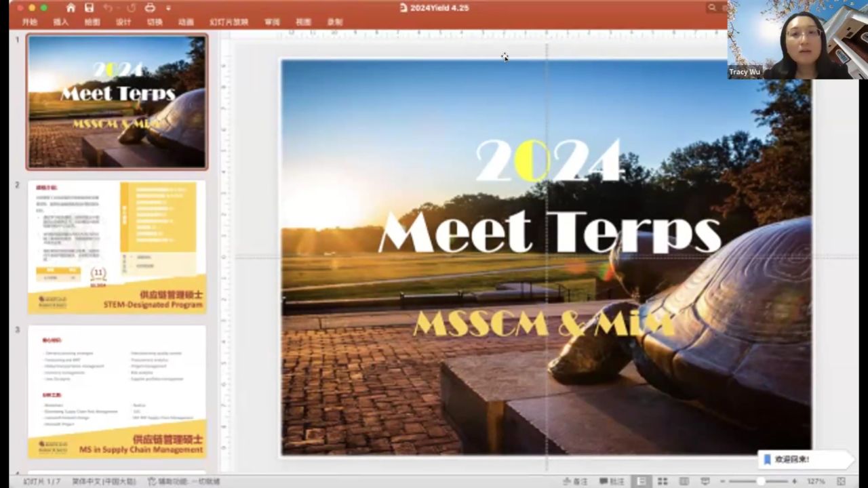The height and width of the screenshot is (488, 868).
Task: Select slide 2 STEM-Designated Program thumbnail
Action: click(117, 247)
